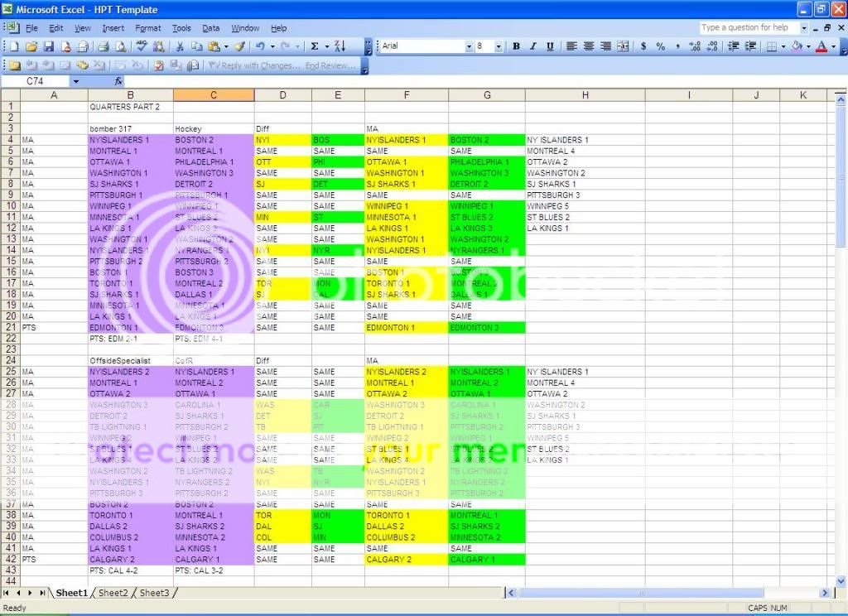
Task: Click the horizontal scrollbar right arrow
Action: [x=824, y=593]
